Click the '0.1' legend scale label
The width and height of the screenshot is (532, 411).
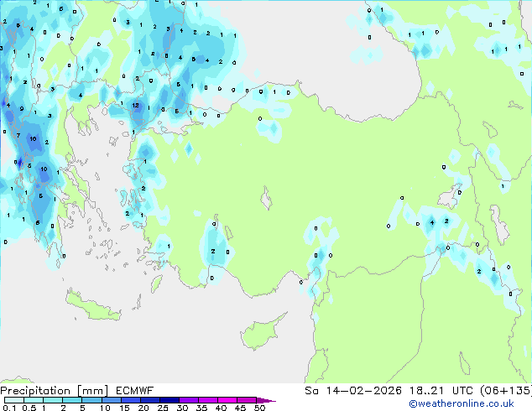click(9, 408)
